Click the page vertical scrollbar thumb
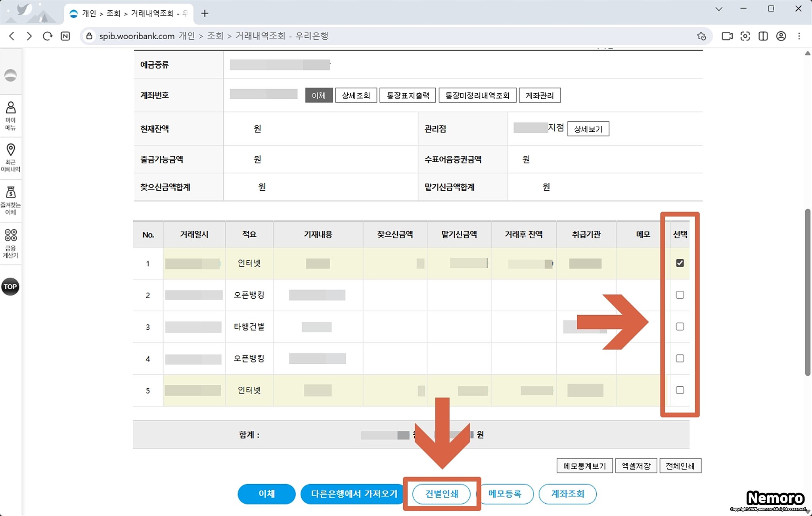The height and width of the screenshot is (516, 812). pos(808,292)
